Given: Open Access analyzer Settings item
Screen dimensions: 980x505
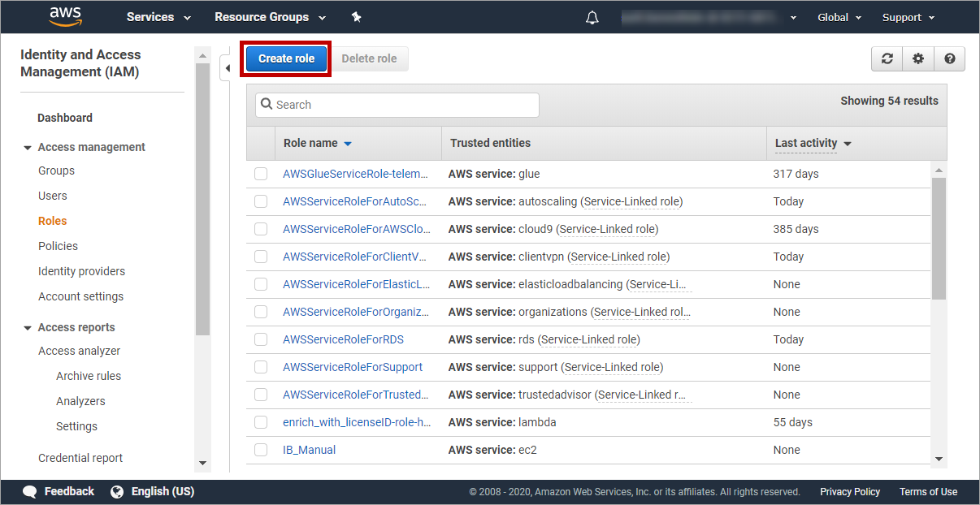Looking at the screenshot, I should [76, 426].
